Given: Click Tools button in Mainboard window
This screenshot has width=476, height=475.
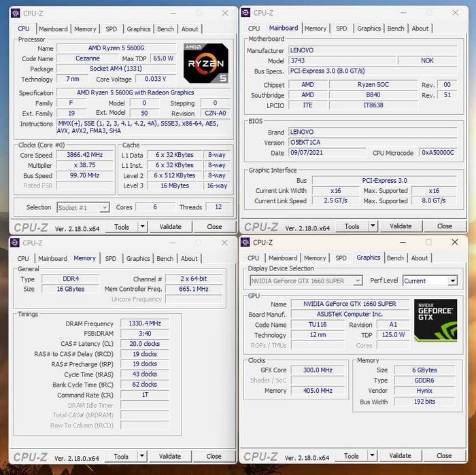Looking at the screenshot, I should click(352, 226).
